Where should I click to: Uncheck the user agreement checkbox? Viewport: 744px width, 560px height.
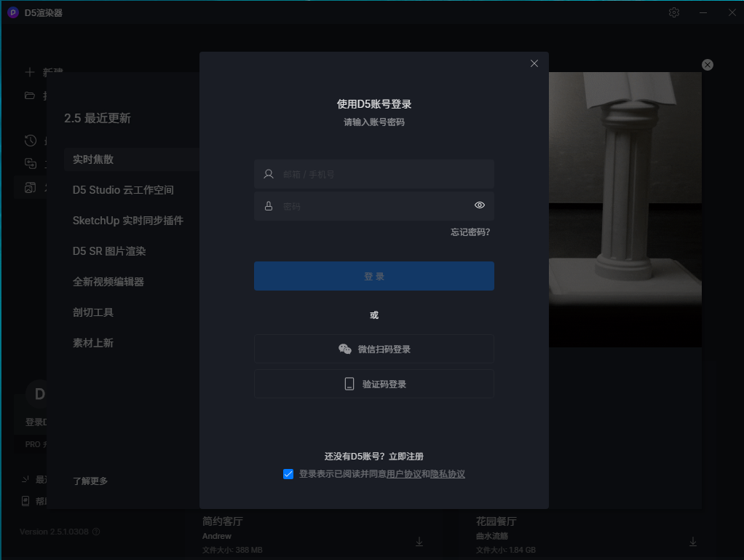(288, 474)
